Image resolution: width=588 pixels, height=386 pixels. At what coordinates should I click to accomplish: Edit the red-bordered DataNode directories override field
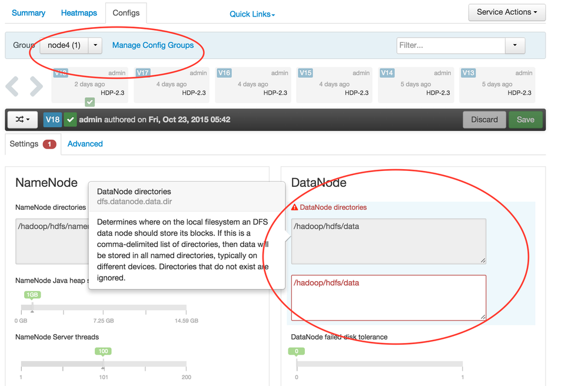click(x=389, y=298)
